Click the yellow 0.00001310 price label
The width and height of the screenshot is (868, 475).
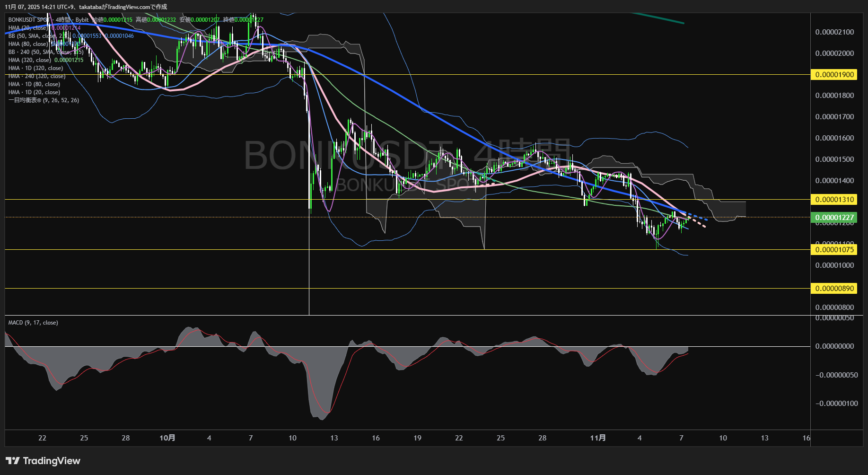(834, 200)
